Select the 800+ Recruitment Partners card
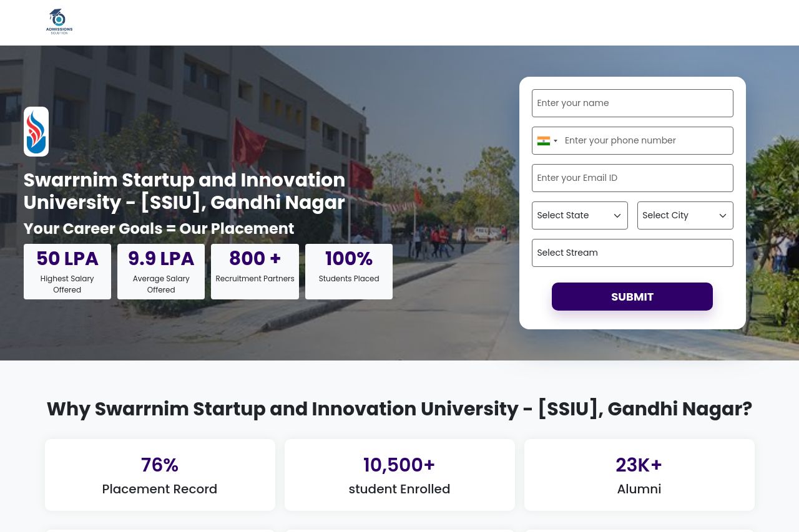This screenshot has width=799, height=532. [255, 272]
